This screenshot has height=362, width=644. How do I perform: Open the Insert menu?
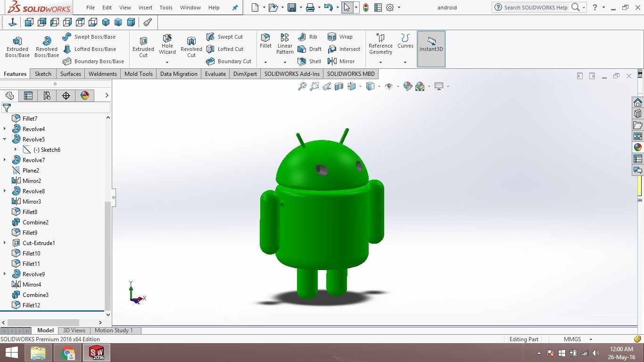tap(145, 8)
